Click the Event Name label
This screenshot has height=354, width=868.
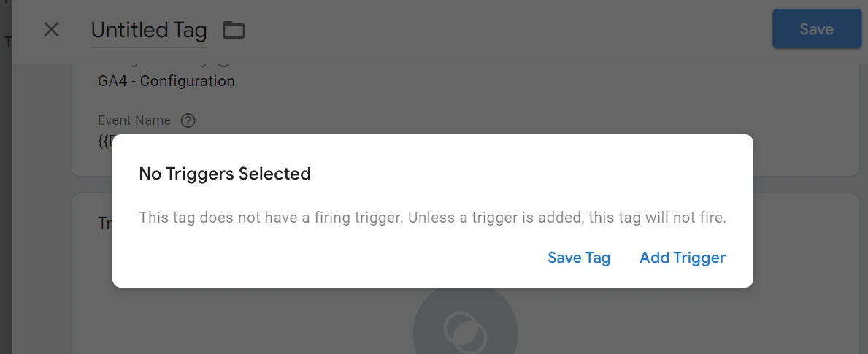134,120
